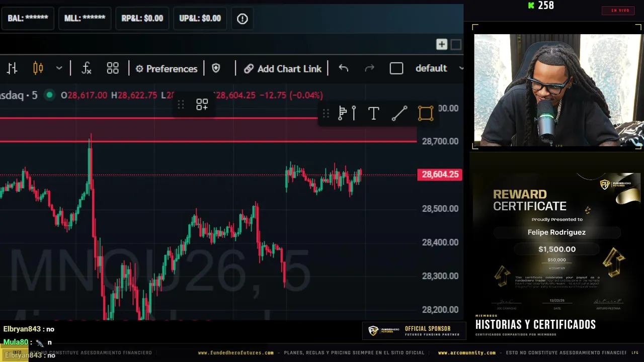
Task: Click www.fundedherofutures.com in the ticker
Action: pos(236,353)
